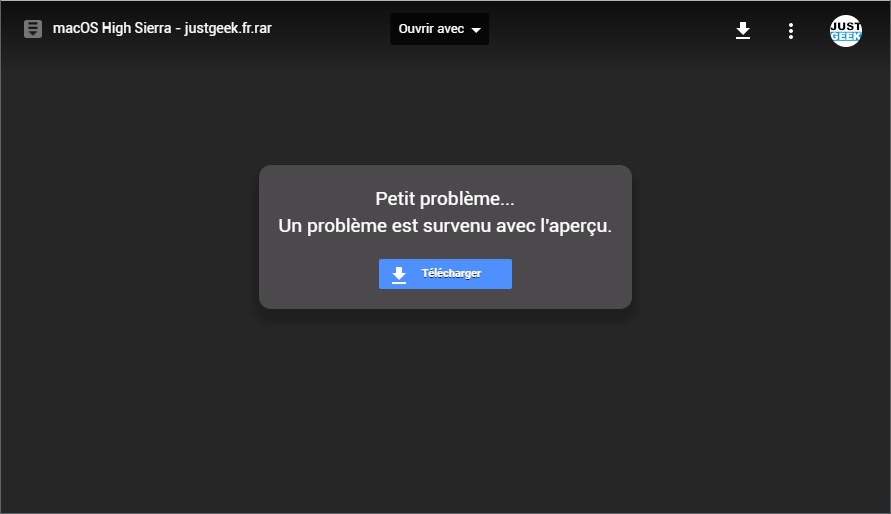Open the Just Geek account avatar

pos(846,31)
